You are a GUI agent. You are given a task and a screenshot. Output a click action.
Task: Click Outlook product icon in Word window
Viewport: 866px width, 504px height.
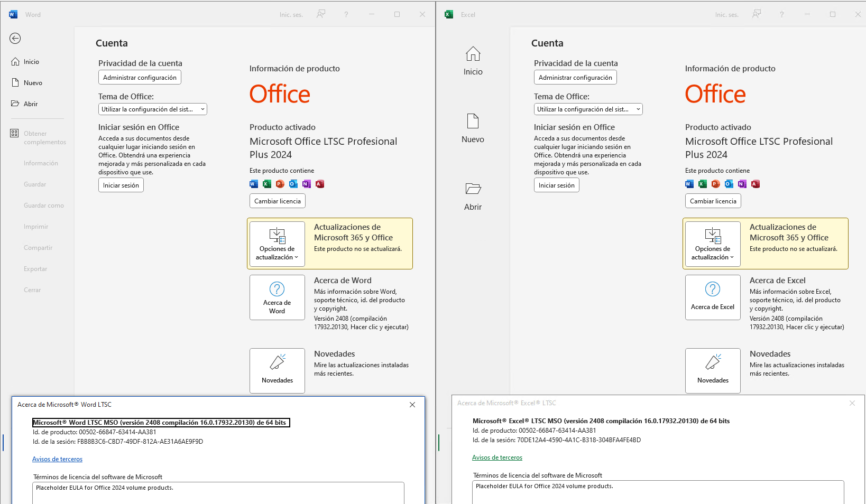point(293,184)
